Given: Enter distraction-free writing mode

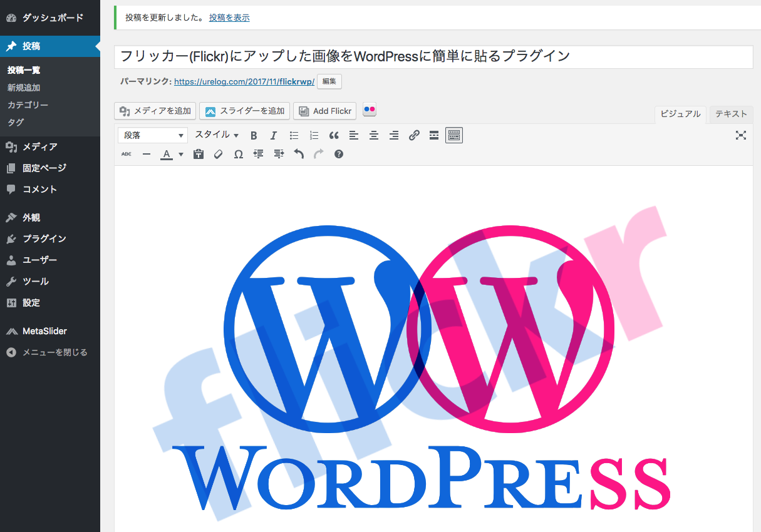Looking at the screenshot, I should point(741,135).
